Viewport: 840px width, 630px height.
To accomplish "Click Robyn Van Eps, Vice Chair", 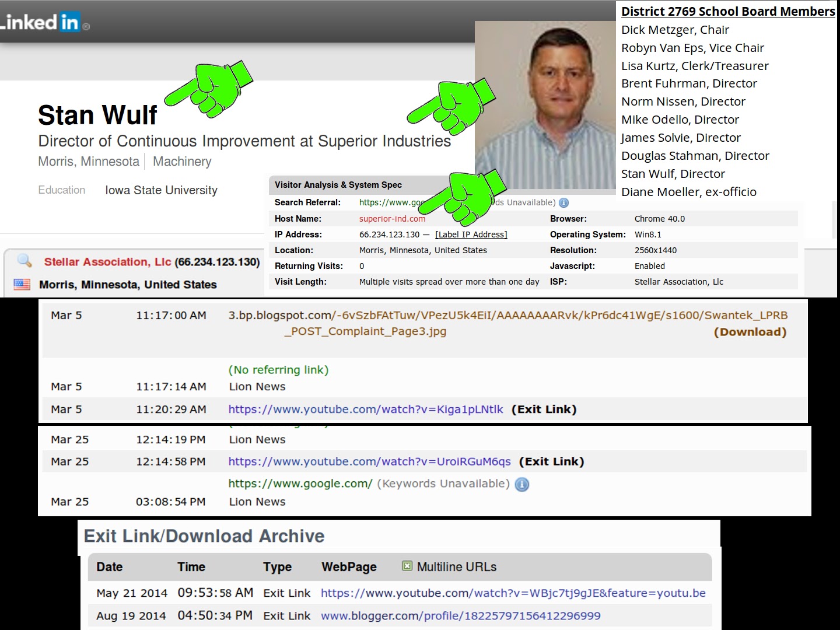I will [x=692, y=48].
